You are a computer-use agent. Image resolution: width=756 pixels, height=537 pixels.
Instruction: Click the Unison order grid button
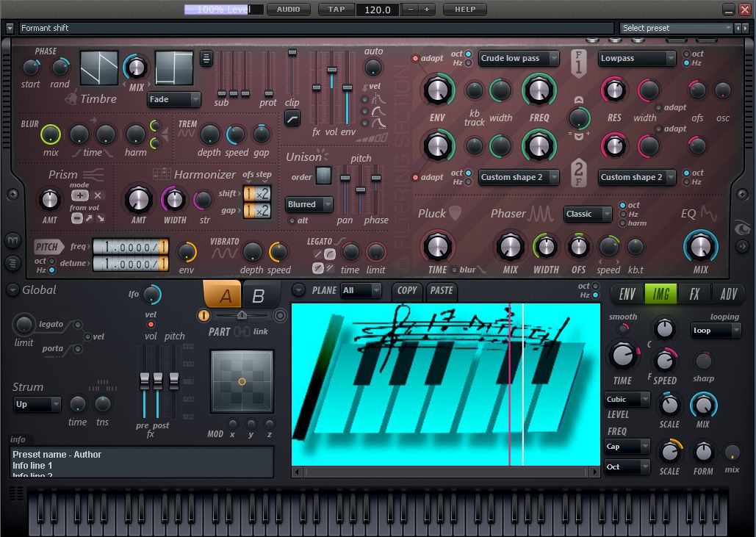pyautogui.click(x=323, y=176)
